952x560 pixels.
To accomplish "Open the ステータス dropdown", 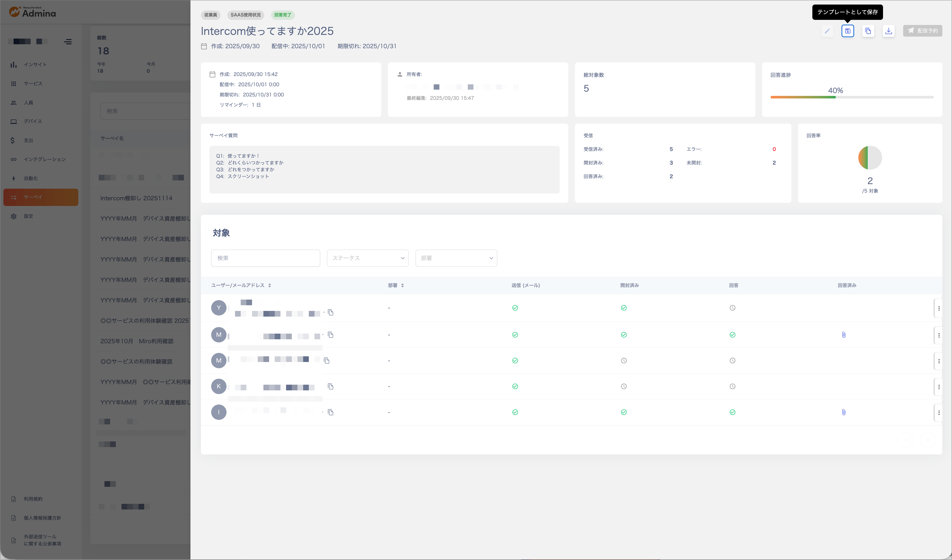I will (367, 258).
